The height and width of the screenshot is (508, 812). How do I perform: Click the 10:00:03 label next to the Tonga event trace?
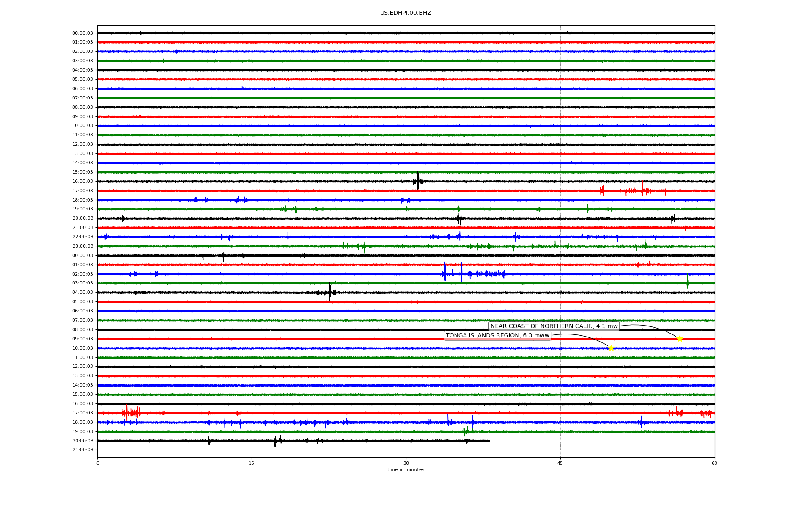point(82,348)
